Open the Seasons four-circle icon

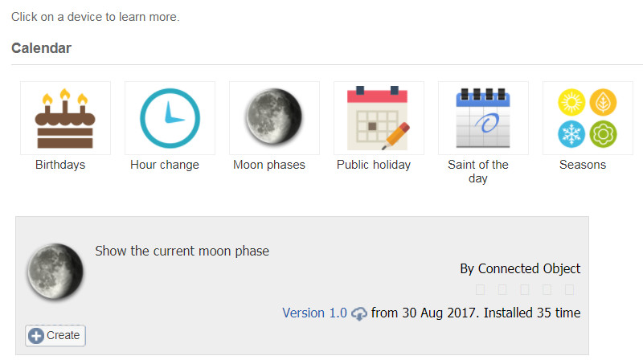click(588, 118)
